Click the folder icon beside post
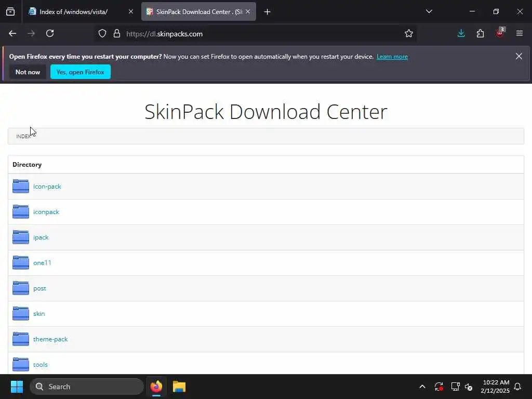The image size is (532, 399). (21, 288)
